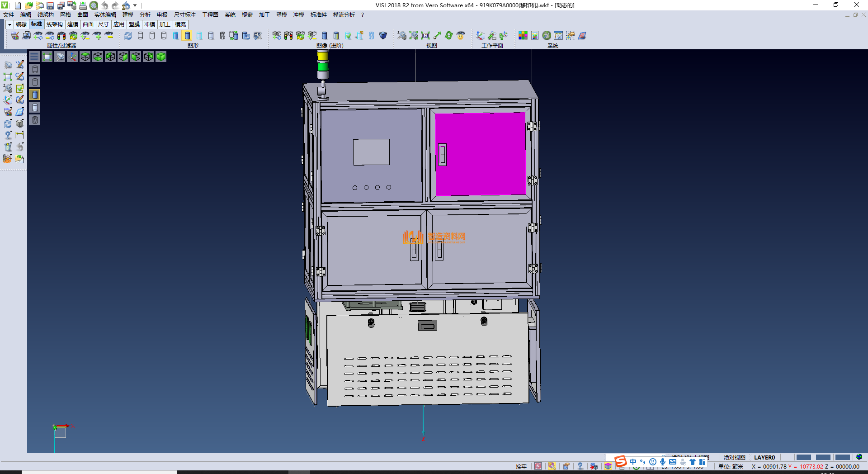Screen dimensions: 868x474
Task: Click the LAYER0 label in status bar
Action: 764,457
